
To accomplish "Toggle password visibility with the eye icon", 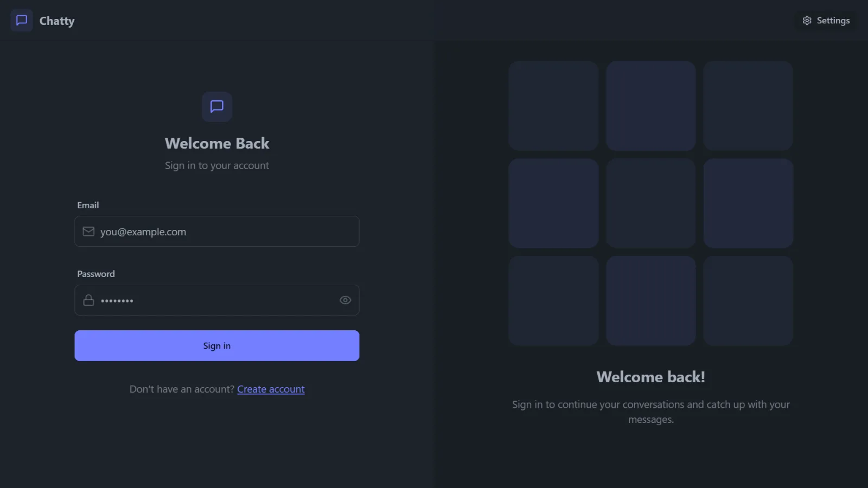I will [x=345, y=300].
